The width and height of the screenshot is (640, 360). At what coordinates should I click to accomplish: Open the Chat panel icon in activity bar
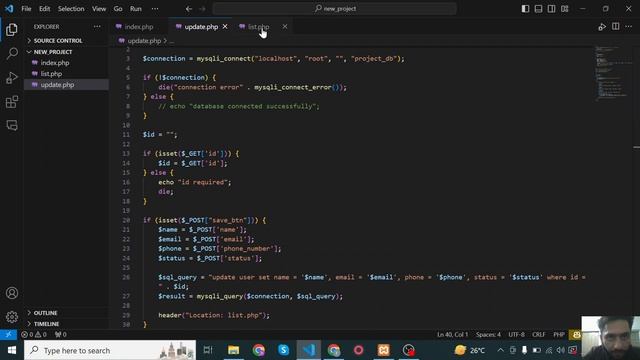tap(12, 125)
